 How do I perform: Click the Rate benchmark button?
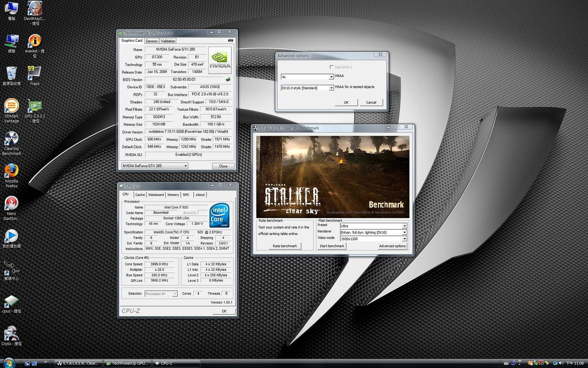coord(285,246)
